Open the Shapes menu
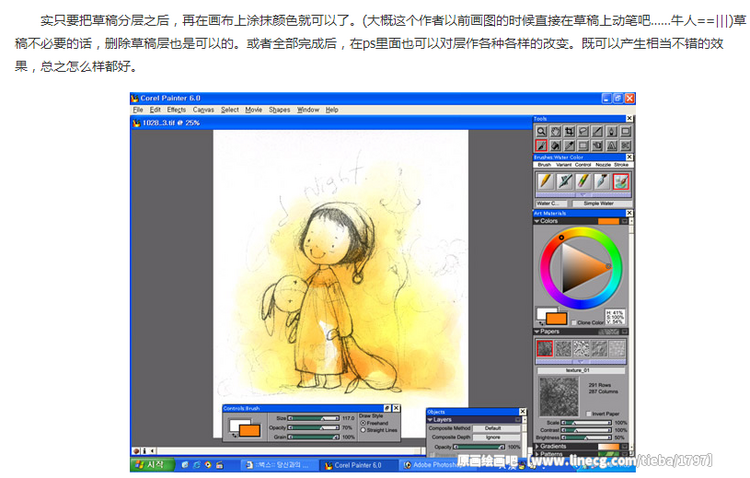This screenshot has height=478, width=750. click(x=279, y=110)
